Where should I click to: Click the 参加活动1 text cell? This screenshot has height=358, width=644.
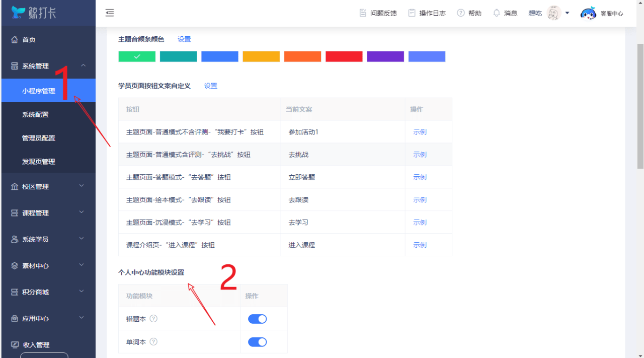[x=303, y=132]
